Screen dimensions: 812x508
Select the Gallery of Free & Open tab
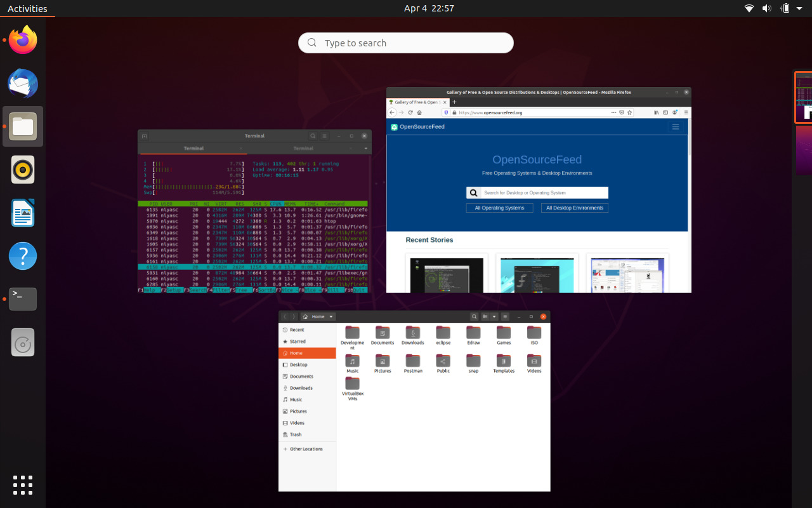click(x=416, y=102)
